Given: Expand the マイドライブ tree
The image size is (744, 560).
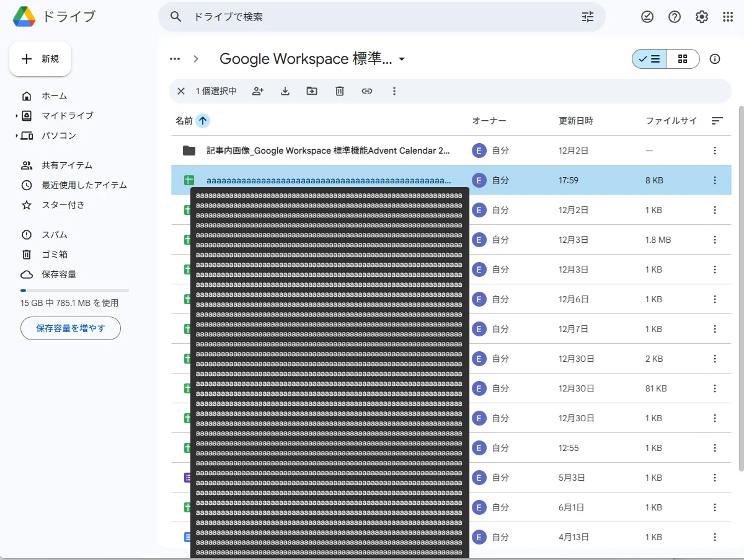Looking at the screenshot, I should coord(17,116).
